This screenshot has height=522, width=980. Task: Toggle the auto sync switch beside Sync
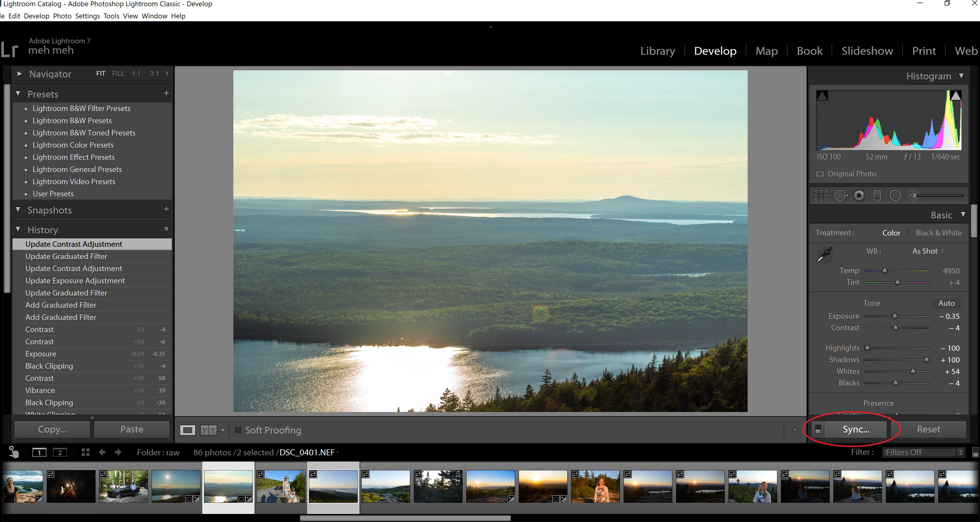coord(818,429)
